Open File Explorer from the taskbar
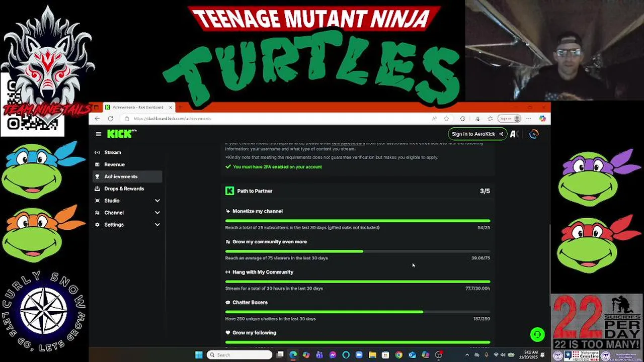Image resolution: width=644 pixels, height=362 pixels. [372, 355]
